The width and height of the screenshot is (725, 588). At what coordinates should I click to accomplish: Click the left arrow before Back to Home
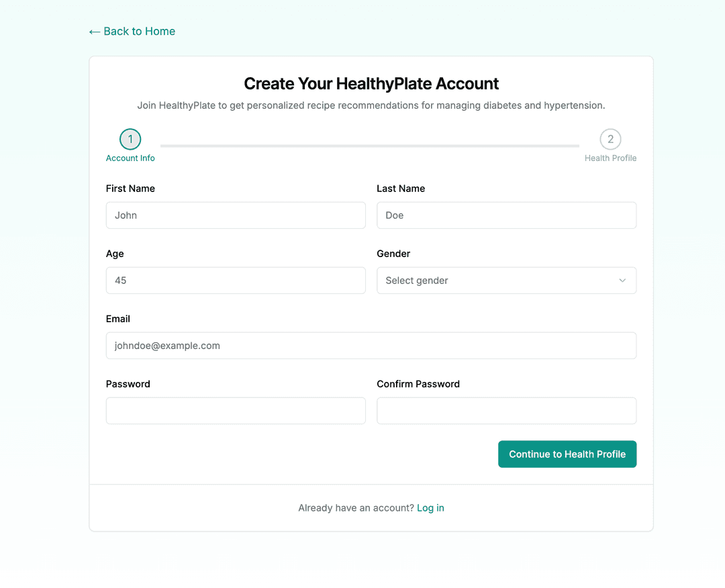93,31
